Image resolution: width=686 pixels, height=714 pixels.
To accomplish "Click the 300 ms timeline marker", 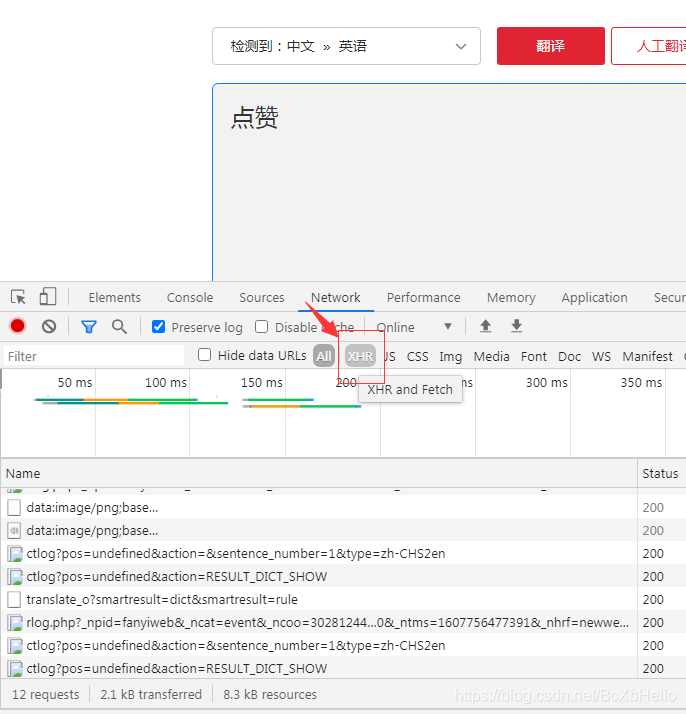I will coord(547,382).
